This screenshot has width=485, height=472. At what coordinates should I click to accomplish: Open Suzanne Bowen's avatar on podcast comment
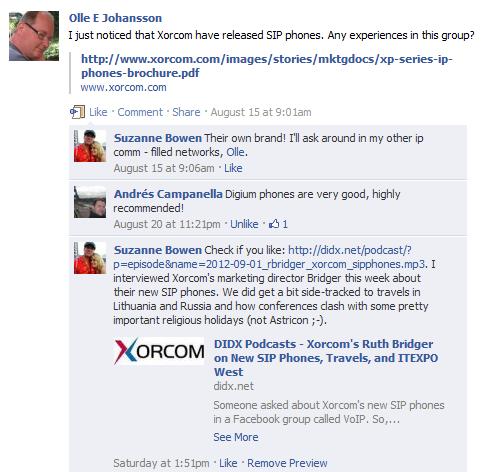[x=90, y=258]
